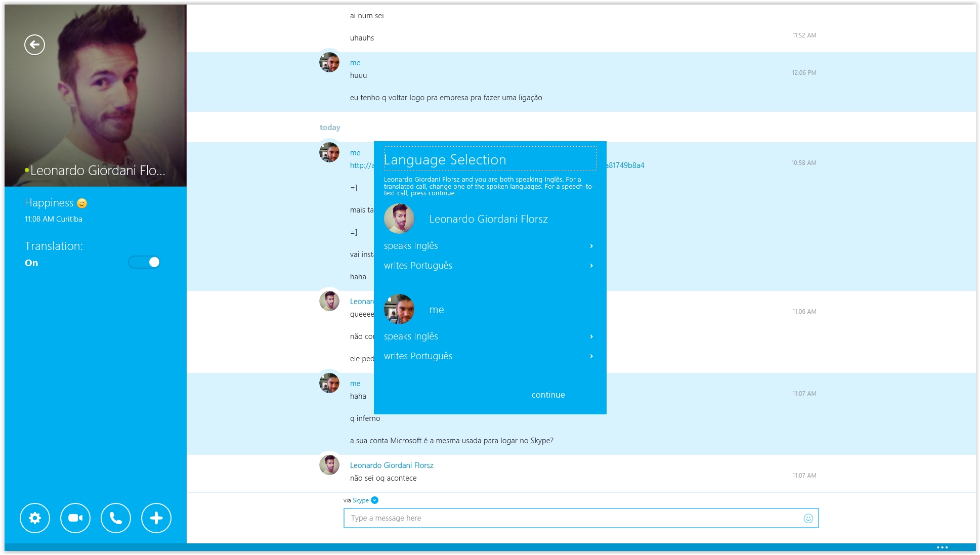This screenshot has width=980, height=555.
Task: Click the continue button
Action: pyautogui.click(x=548, y=395)
